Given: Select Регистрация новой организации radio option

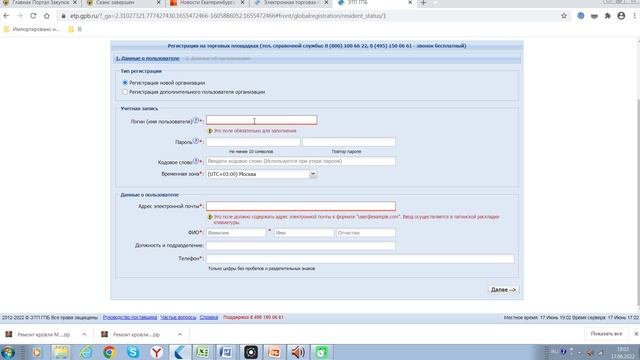Looking at the screenshot, I should (125, 83).
